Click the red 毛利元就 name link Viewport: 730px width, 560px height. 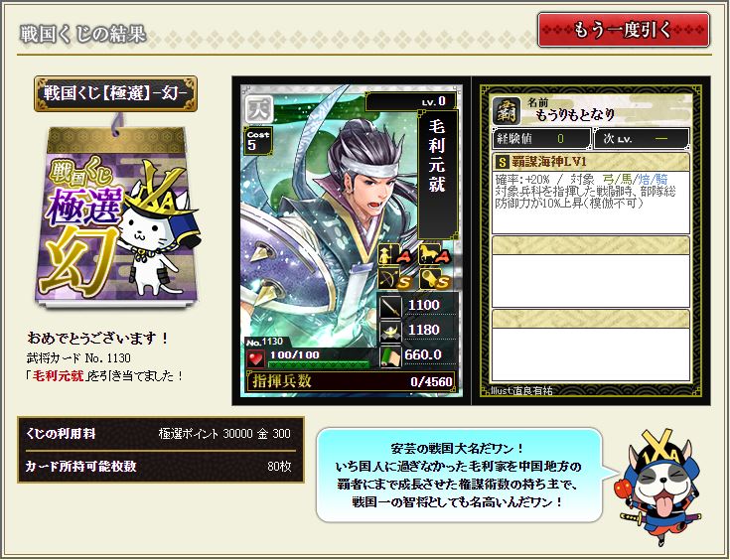click(x=58, y=375)
